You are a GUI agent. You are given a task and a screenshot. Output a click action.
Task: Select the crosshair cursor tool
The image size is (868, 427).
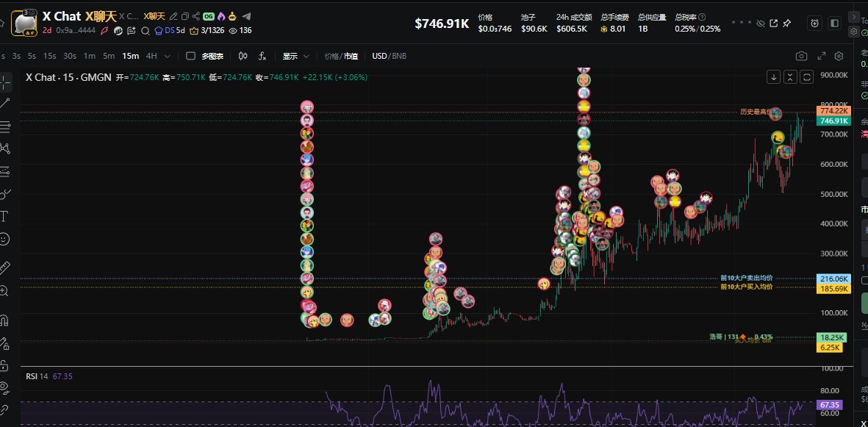tap(5, 82)
